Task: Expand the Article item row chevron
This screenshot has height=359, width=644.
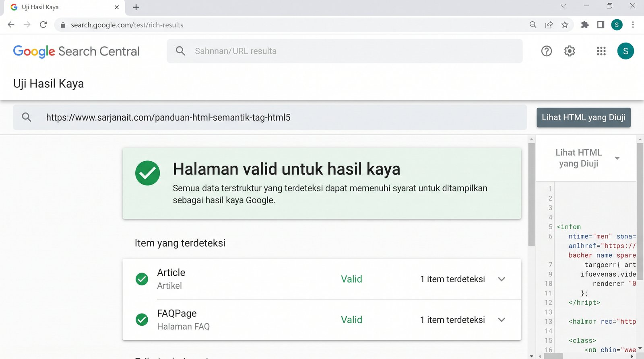Action: (x=502, y=279)
